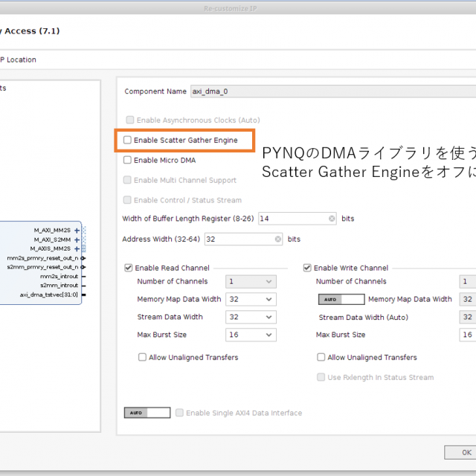Toggle AUTO switch for Single AXI4 Data Interface

pos(147,413)
